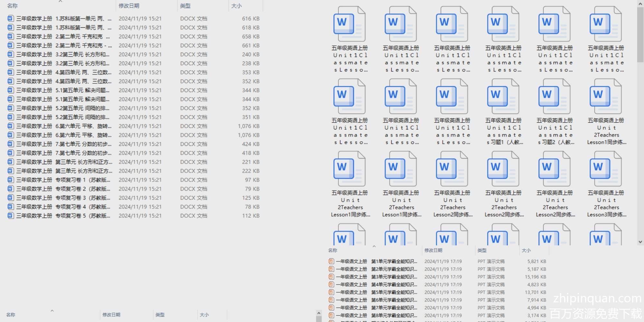Sort DOCX list by 修改日期 column header
This screenshot has width=644, height=322.
(129, 6)
